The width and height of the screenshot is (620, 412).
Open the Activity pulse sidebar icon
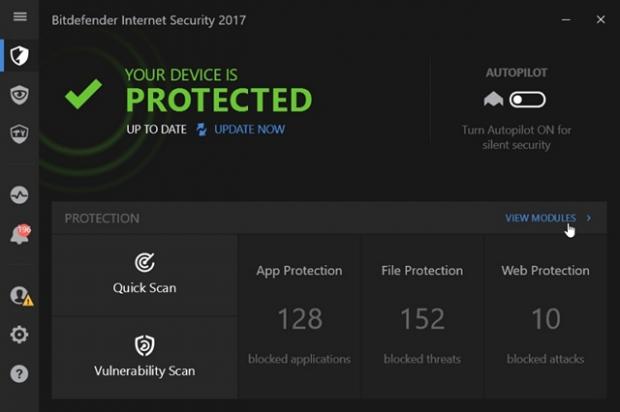(x=19, y=195)
